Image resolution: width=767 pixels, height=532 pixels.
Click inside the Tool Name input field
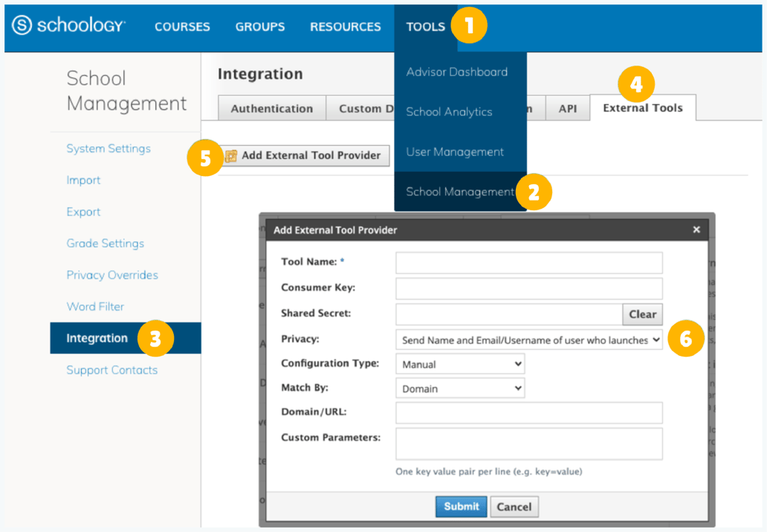[528, 262]
